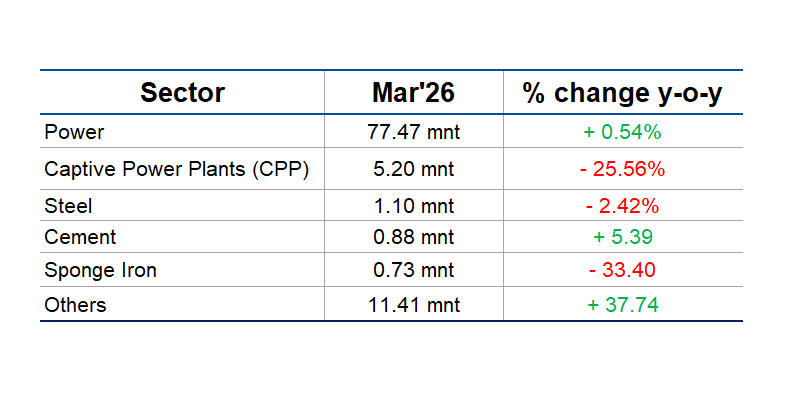Click the 0.88 mnt value
800x400 pixels.
[413, 237]
